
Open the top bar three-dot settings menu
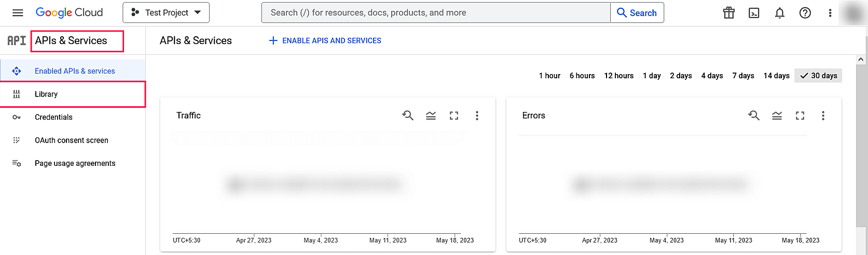830,13
